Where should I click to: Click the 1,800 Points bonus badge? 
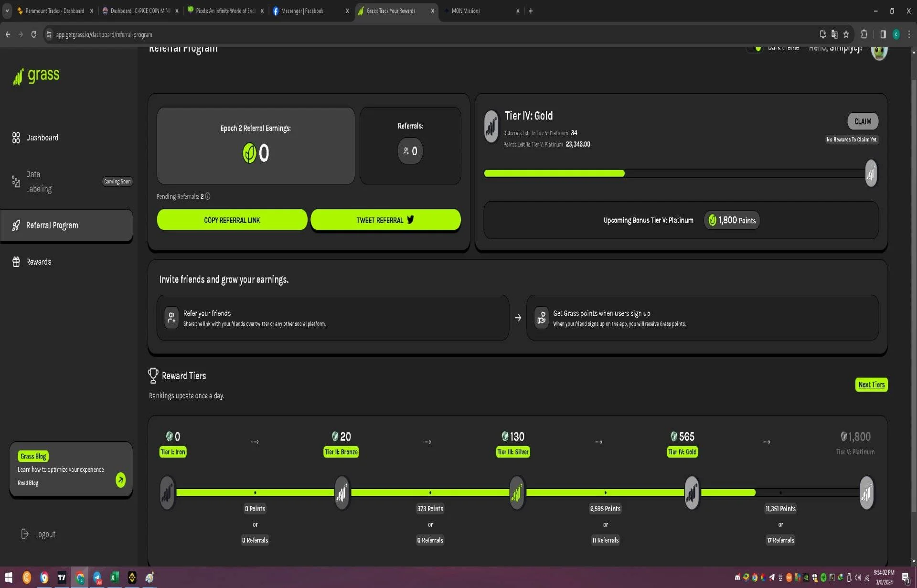click(732, 220)
